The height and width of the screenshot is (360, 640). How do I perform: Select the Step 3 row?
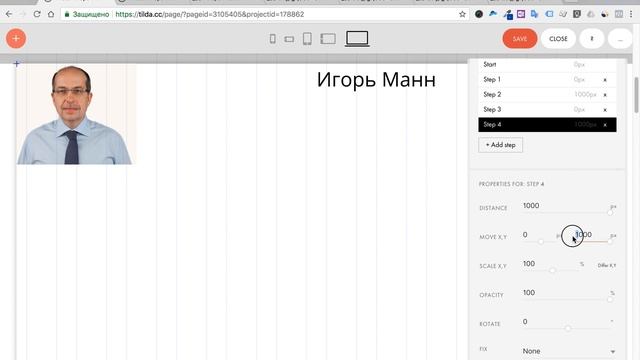coord(547,110)
